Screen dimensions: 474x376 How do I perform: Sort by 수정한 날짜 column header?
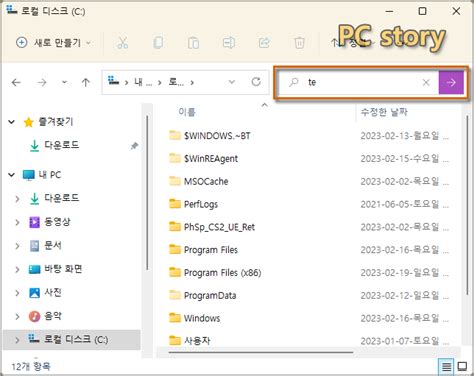[x=384, y=112]
